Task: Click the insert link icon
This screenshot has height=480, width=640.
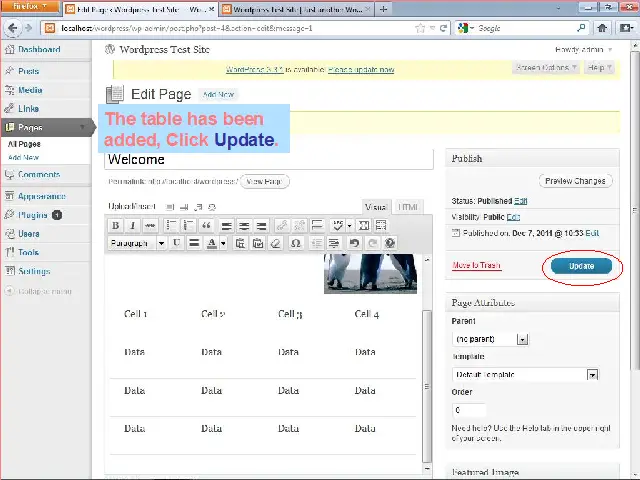Action: coord(282,225)
